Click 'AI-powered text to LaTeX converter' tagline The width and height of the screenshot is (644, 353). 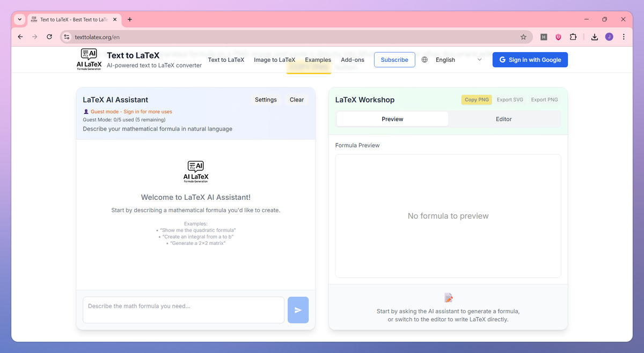(154, 66)
